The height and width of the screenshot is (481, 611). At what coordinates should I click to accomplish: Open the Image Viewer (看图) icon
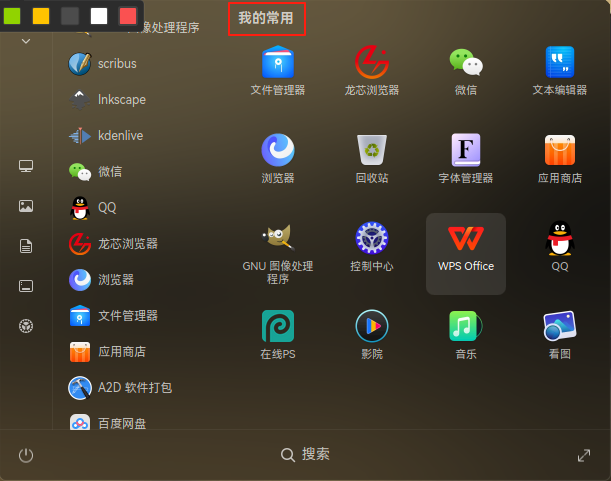[560, 334]
